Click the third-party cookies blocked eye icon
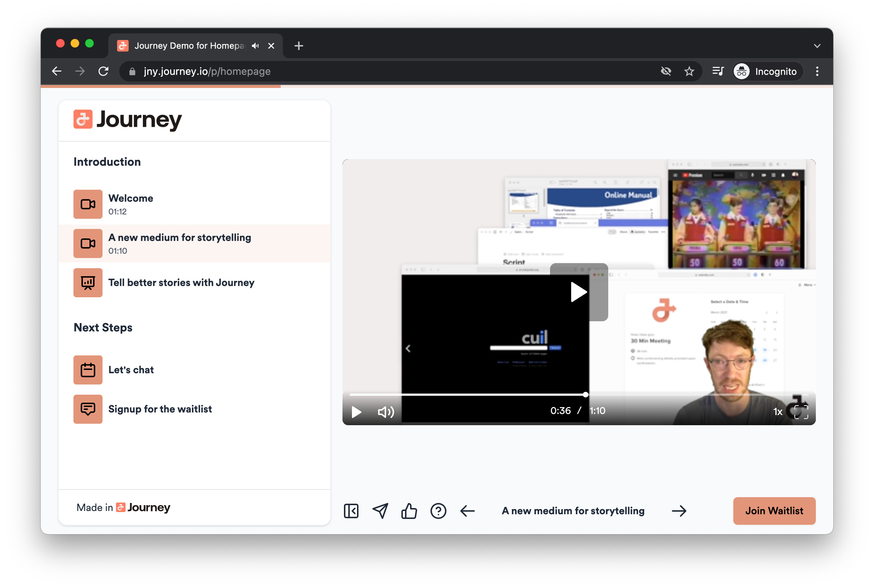Image resolution: width=874 pixels, height=588 pixels. [665, 71]
